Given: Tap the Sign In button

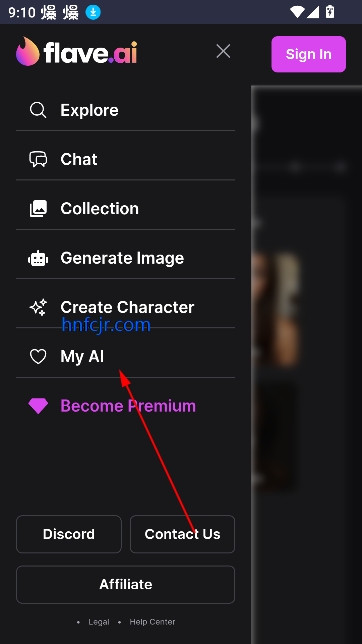Looking at the screenshot, I should click(309, 54).
